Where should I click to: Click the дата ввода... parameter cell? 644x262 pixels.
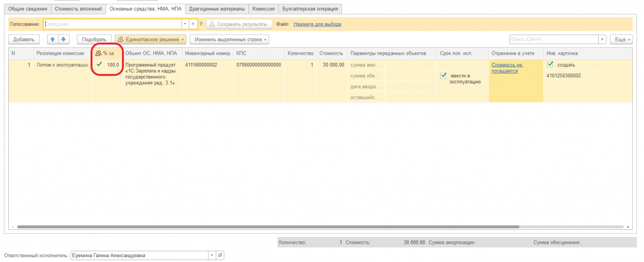pos(366,87)
